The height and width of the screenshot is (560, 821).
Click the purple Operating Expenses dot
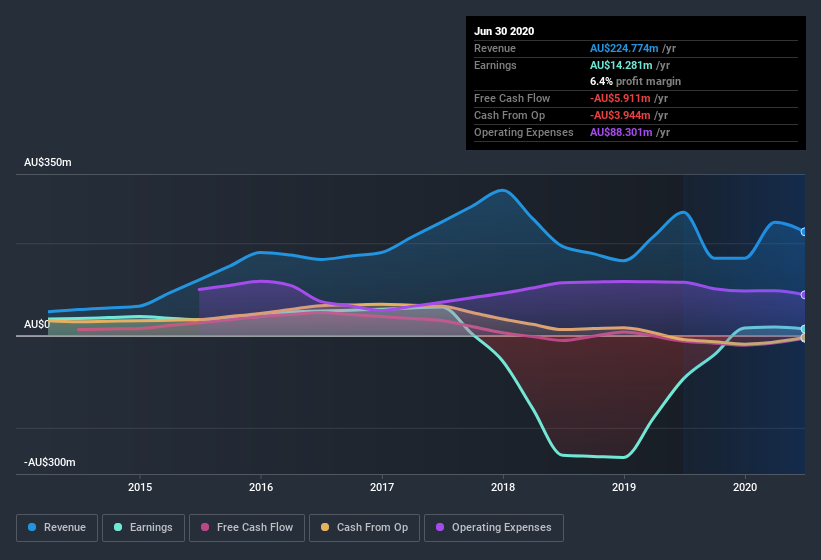[440, 527]
